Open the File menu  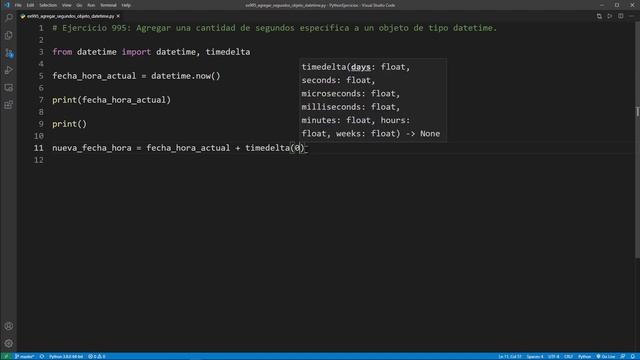click(x=18, y=5)
